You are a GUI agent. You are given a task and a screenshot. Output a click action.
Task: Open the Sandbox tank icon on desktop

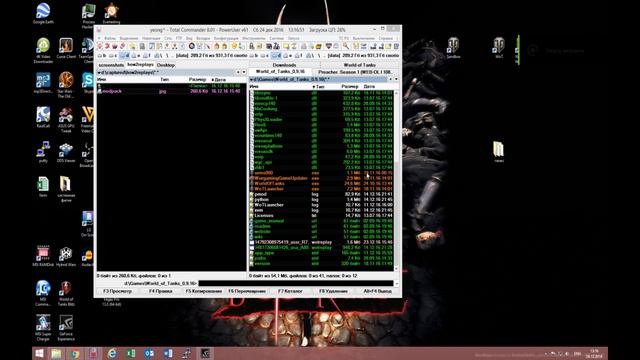453,47
